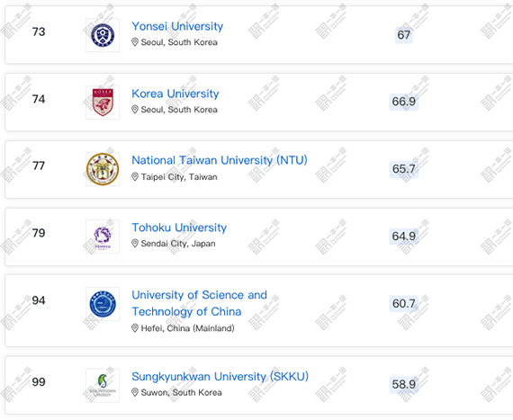Click the Yonsei University logo
The height and width of the screenshot is (420, 513).
103,35
